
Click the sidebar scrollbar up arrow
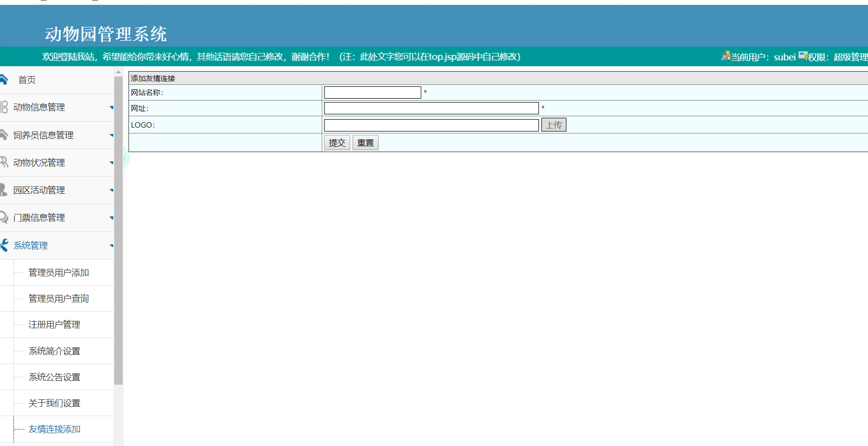pos(118,72)
